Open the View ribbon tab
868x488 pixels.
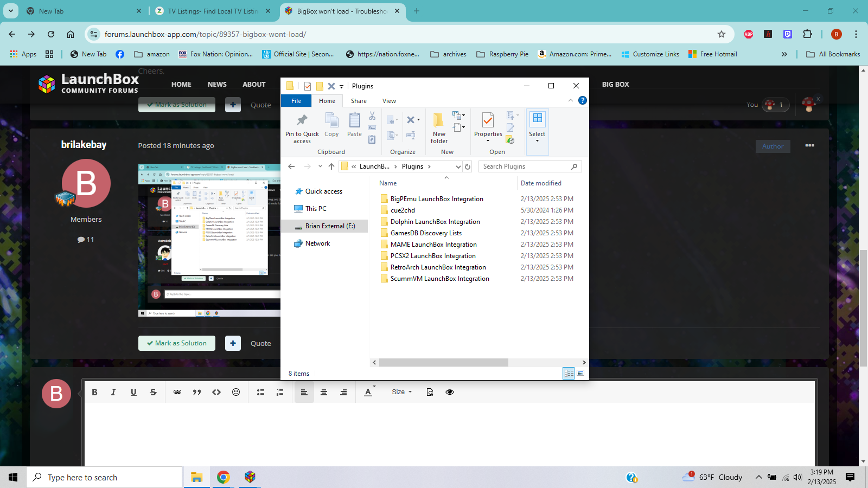click(x=389, y=101)
